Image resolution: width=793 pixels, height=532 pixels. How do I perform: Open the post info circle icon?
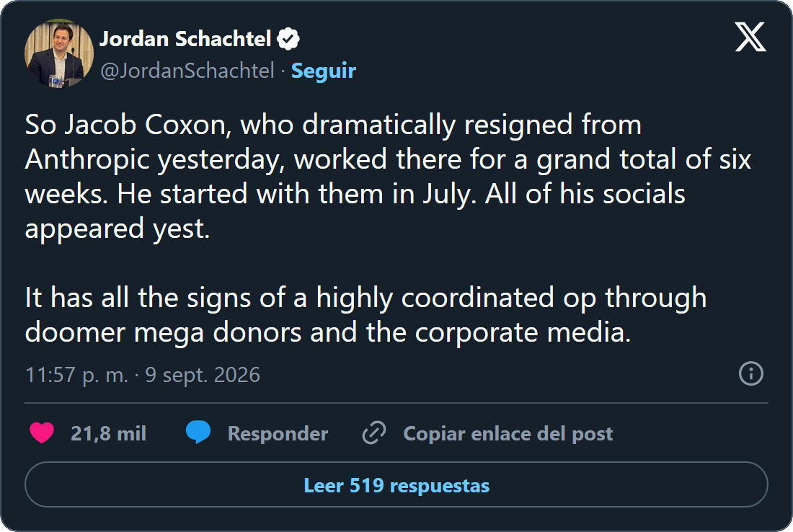(751, 373)
